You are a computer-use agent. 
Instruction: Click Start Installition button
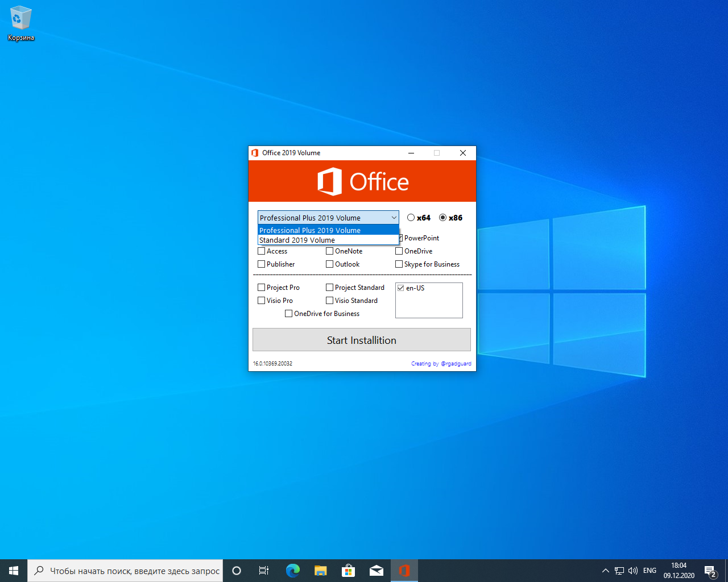362,340
